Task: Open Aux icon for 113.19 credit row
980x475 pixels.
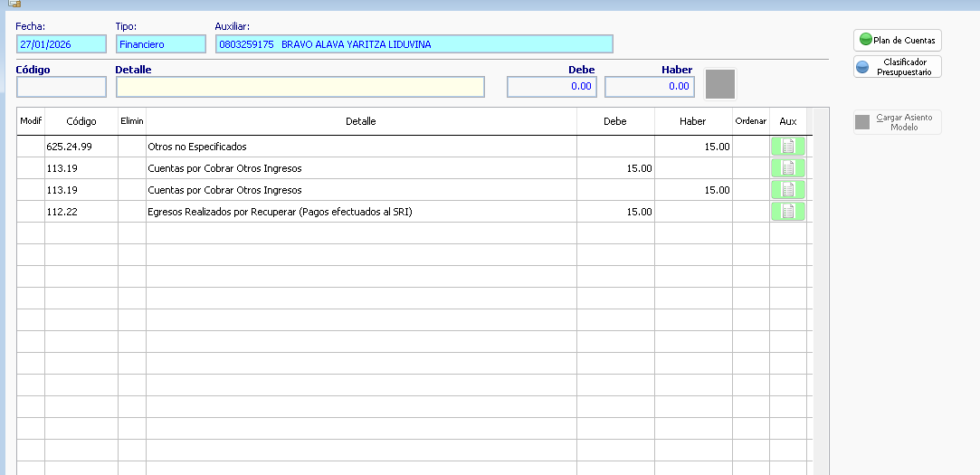Action: (787, 190)
